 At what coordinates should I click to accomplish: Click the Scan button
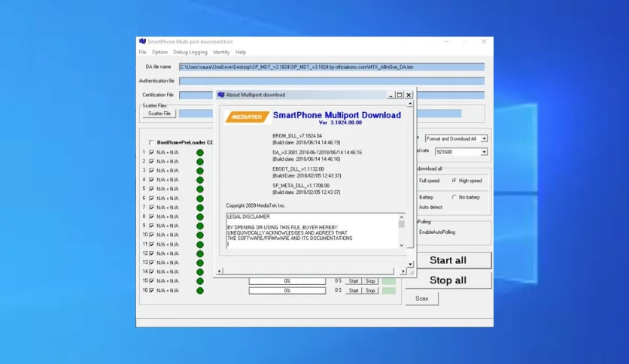[x=421, y=299]
